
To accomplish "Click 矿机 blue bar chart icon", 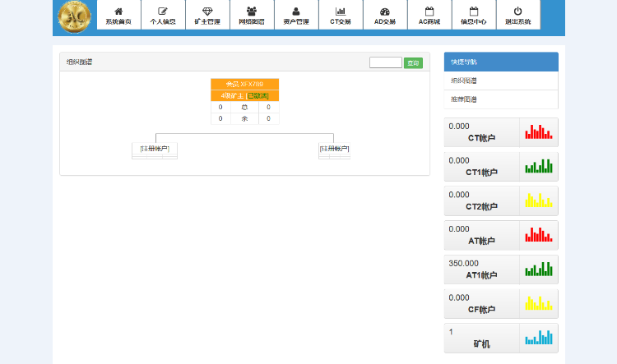I will 539,338.
